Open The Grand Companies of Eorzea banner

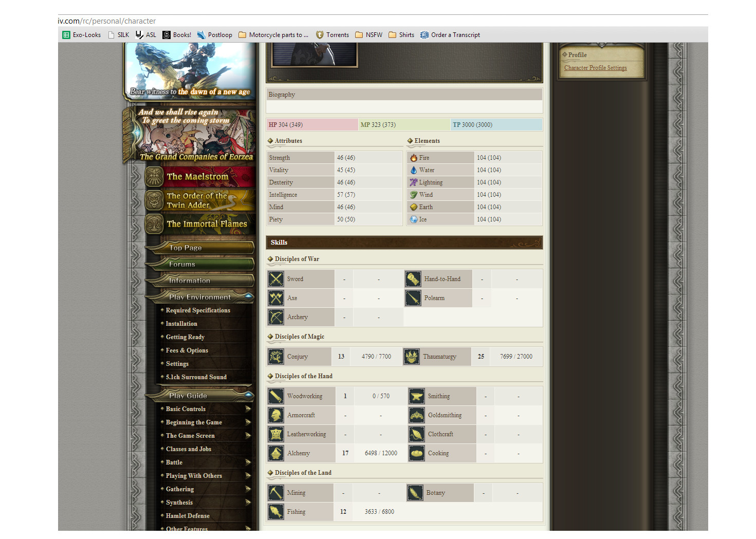(189, 135)
